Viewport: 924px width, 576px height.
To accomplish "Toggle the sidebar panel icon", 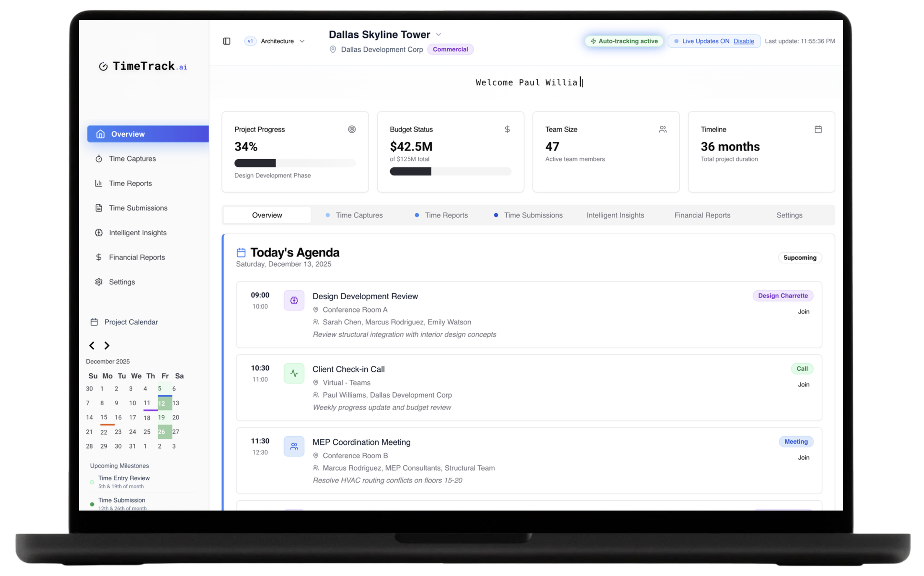I will (x=227, y=41).
